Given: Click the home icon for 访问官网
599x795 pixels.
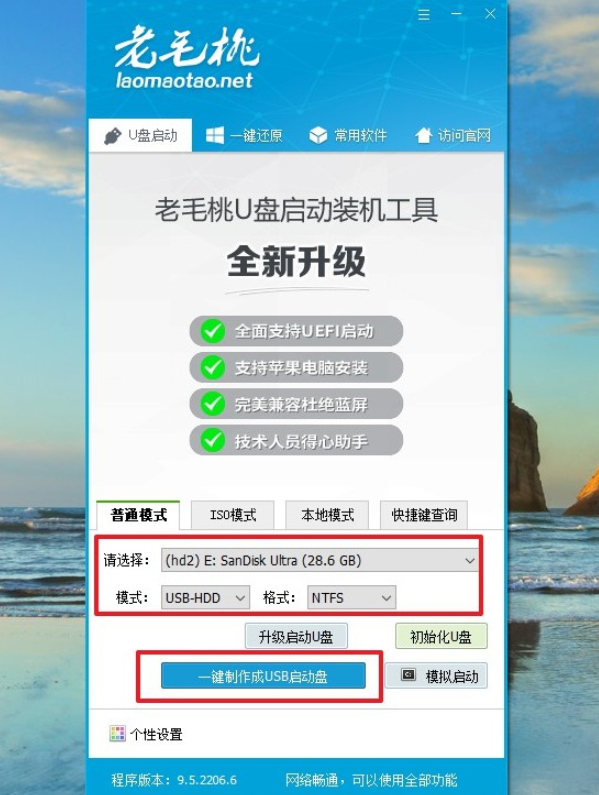Looking at the screenshot, I should pyautogui.click(x=424, y=135).
